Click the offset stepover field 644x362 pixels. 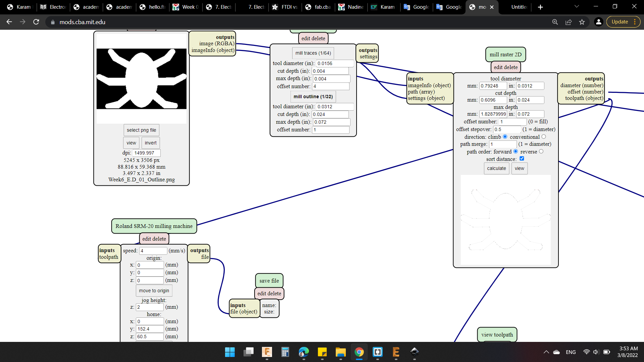coord(507,129)
